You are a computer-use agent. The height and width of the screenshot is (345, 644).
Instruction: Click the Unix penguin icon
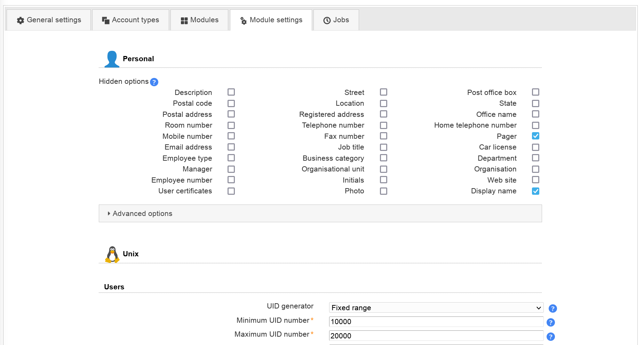[x=112, y=255]
